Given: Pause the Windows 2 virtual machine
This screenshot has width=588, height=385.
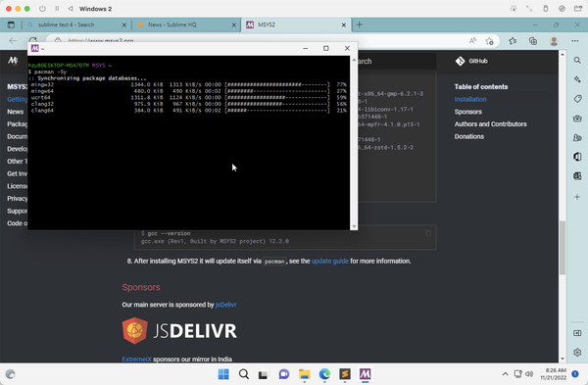Looking at the screenshot, I should click(57, 9).
